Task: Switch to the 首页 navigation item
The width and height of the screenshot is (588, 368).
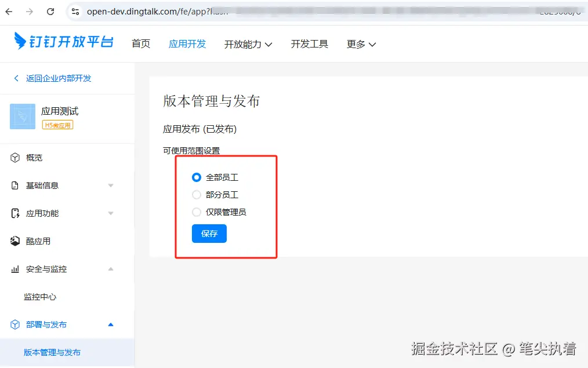Action: coord(140,43)
